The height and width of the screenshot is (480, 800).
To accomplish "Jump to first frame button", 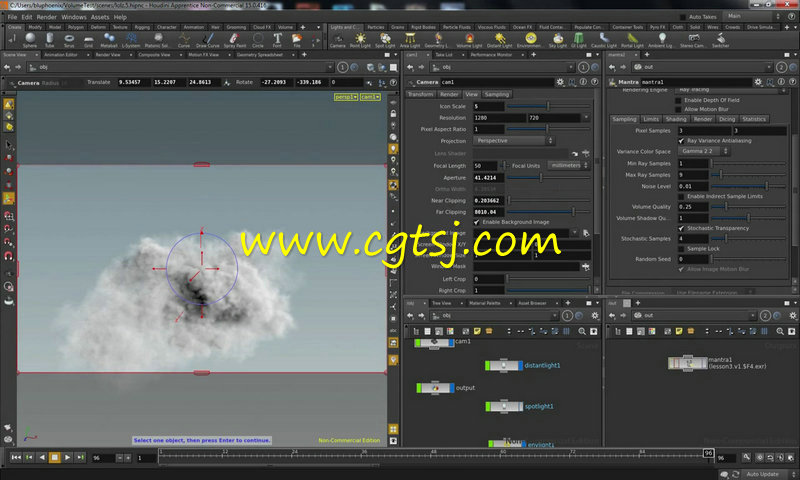I will [x=16, y=458].
